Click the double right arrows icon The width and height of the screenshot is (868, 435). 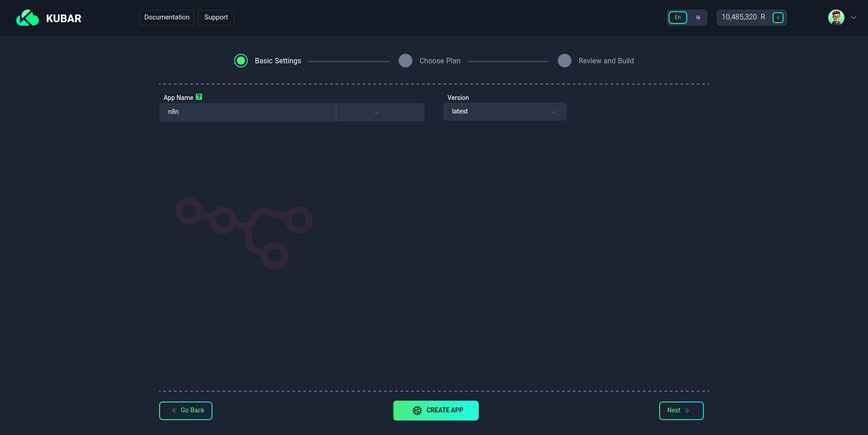coord(687,411)
